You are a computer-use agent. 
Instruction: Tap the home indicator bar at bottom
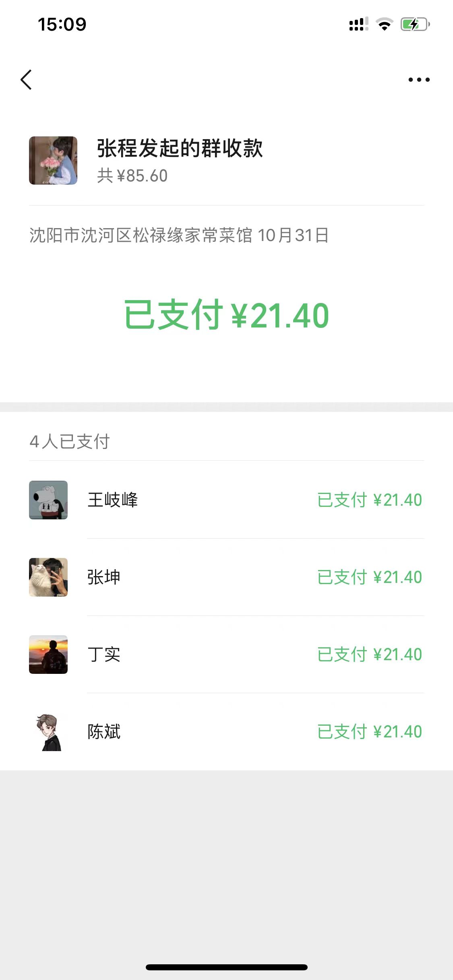pos(226,967)
